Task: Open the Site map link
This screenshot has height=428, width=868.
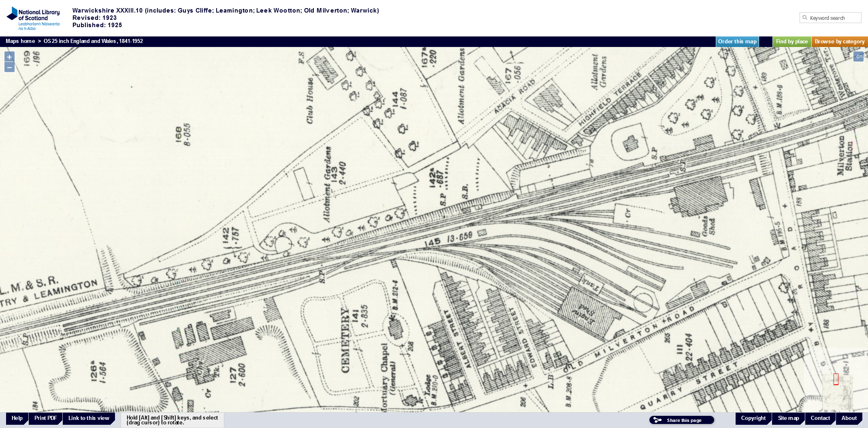Action: [x=788, y=418]
